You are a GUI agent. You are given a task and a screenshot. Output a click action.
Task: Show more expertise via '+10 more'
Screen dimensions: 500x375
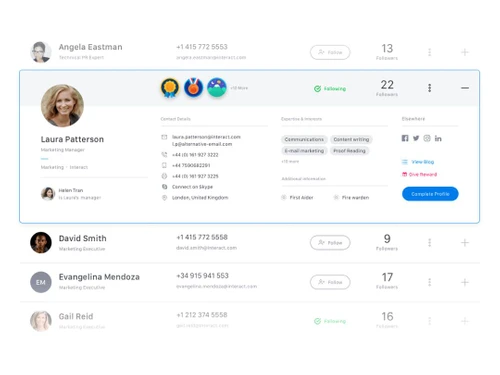click(290, 161)
